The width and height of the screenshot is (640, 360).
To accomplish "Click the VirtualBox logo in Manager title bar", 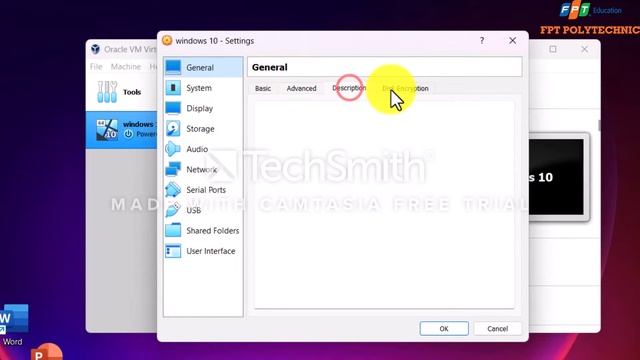I will point(95,49).
